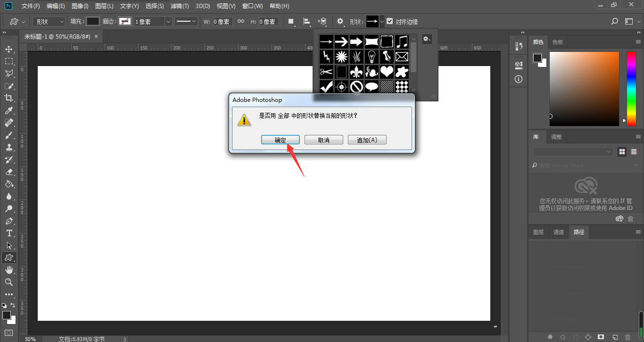Select the Horizontal Type tool
This screenshot has width=644, height=342.
click(9, 233)
